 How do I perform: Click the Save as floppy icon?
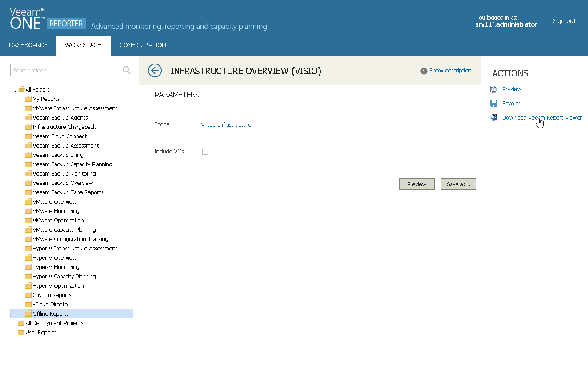pyautogui.click(x=494, y=104)
